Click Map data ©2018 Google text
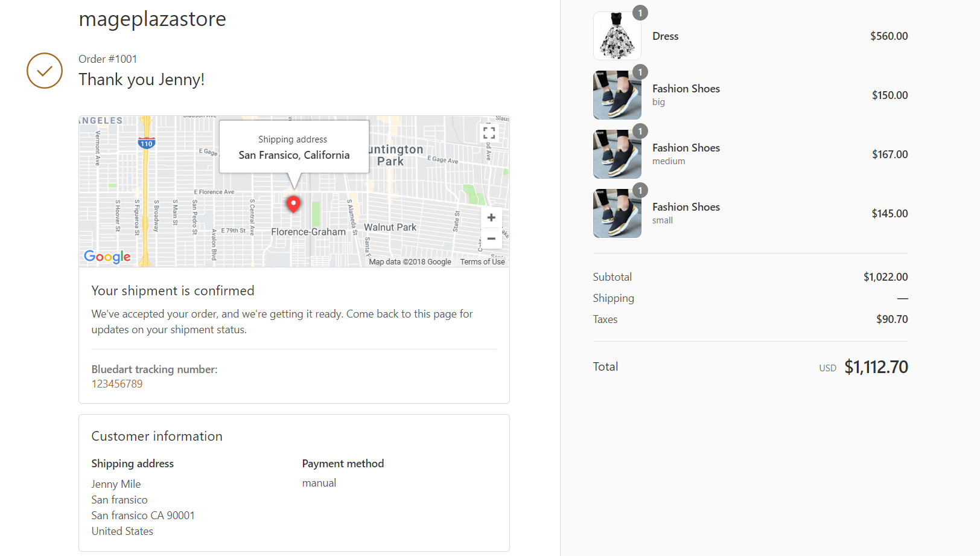Image resolution: width=980 pixels, height=556 pixels. tap(410, 261)
